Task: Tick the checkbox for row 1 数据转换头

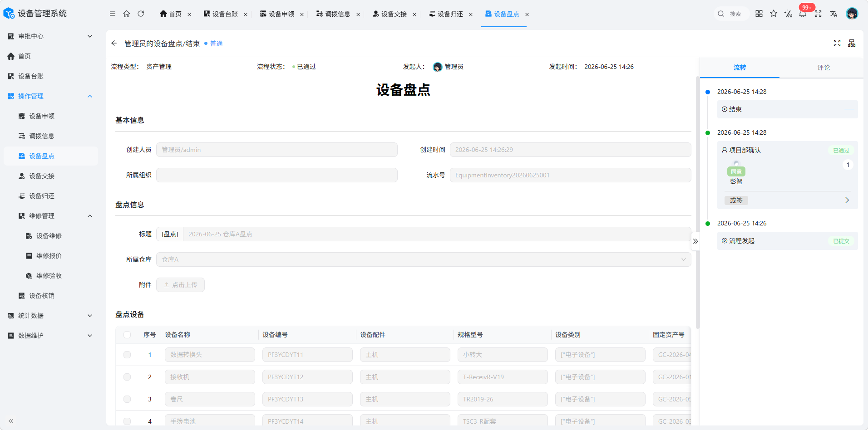Action: point(127,355)
